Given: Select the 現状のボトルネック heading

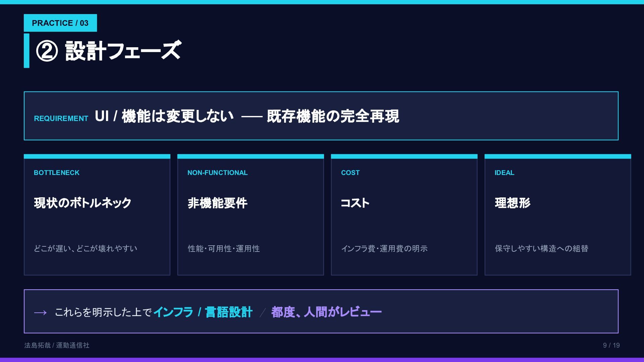Looking at the screenshot, I should tap(83, 203).
